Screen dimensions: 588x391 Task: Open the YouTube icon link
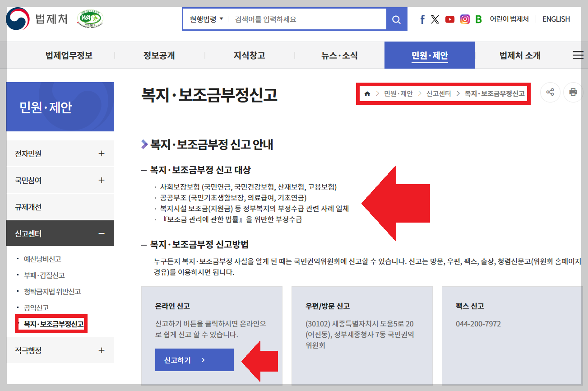tap(450, 19)
